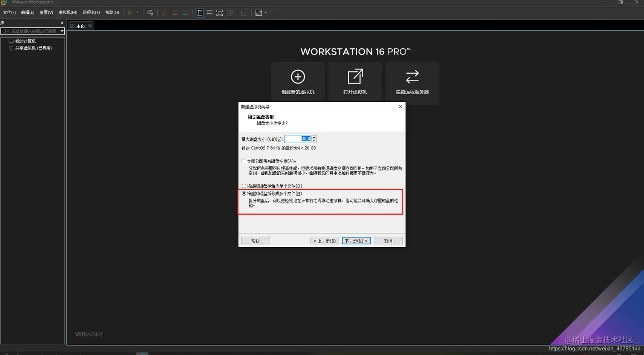Select 将虚拟磁盘存储为单个文件 radio button

[x=244, y=186]
